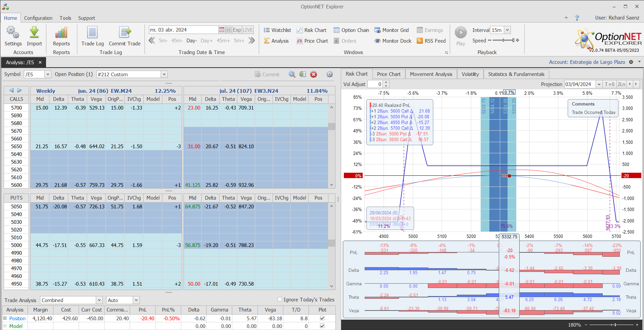Open the Option Chain window
Viewport: 644px width, 330px height.
click(x=351, y=30)
